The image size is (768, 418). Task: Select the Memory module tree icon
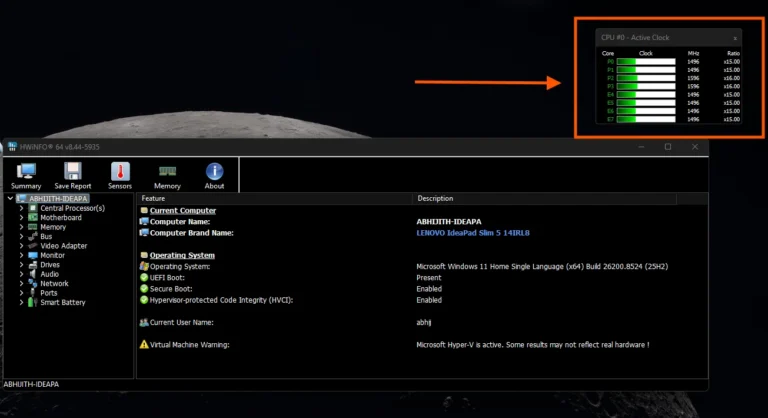point(33,227)
